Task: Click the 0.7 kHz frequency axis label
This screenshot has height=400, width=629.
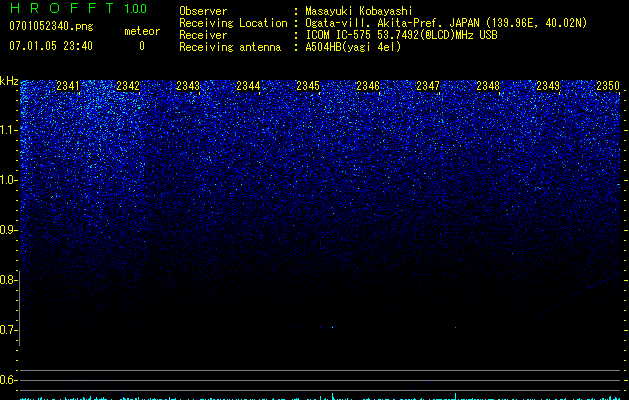Action: click(8, 330)
